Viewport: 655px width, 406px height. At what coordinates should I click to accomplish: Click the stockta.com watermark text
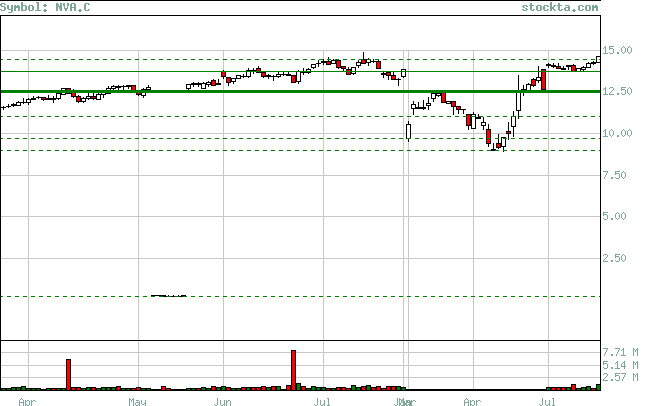tap(560, 7)
